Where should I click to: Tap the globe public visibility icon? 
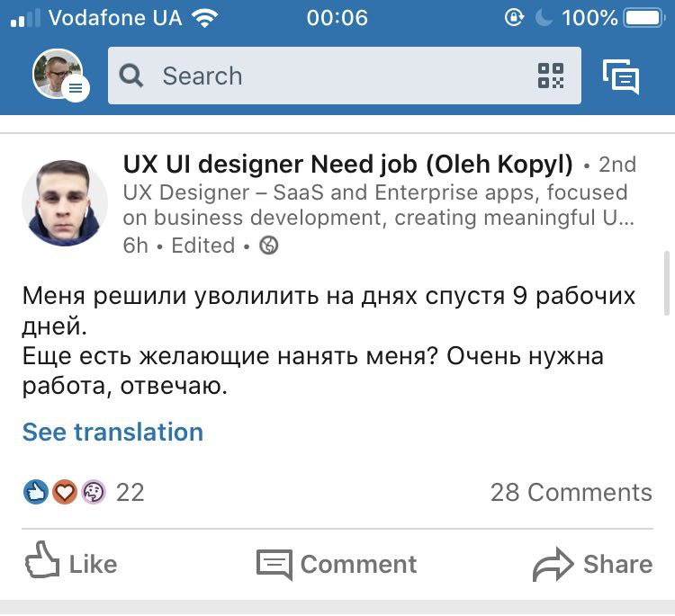[268, 246]
